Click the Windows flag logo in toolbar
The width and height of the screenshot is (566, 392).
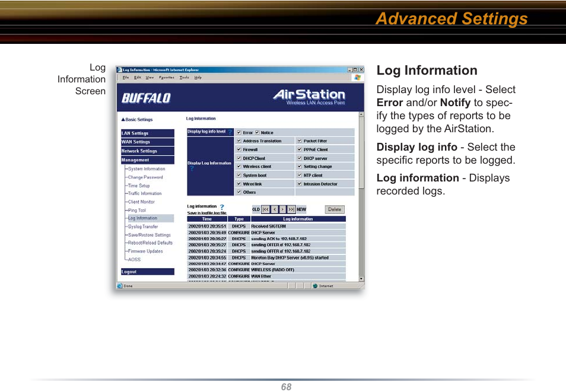pos(357,77)
